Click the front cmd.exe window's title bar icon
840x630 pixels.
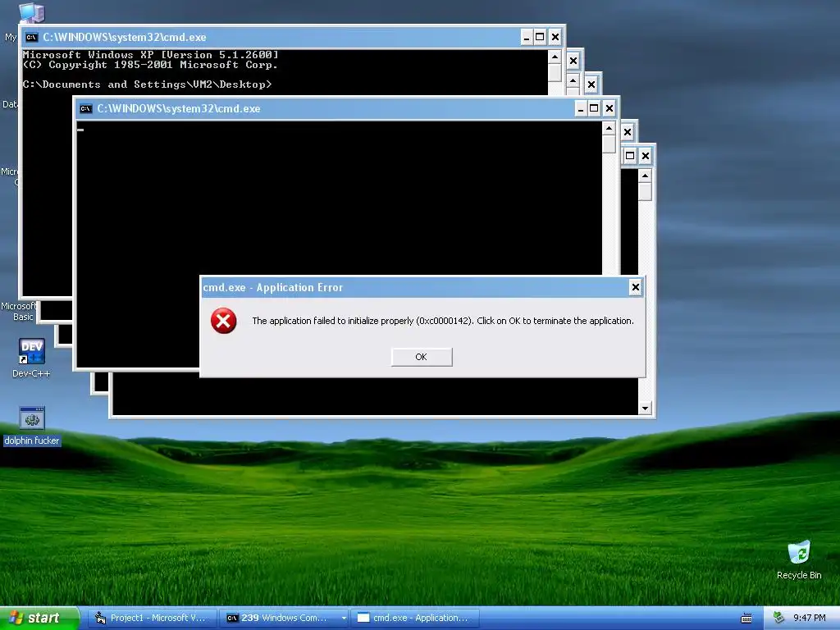85,109
